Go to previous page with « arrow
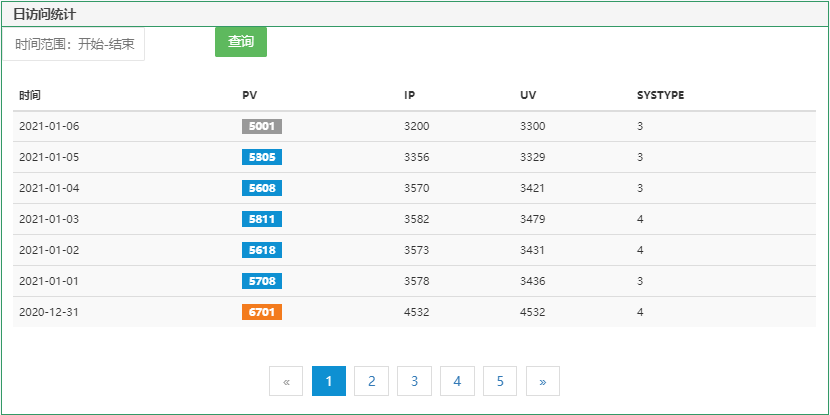Screen dimensions: 830x415 [x=286, y=381]
